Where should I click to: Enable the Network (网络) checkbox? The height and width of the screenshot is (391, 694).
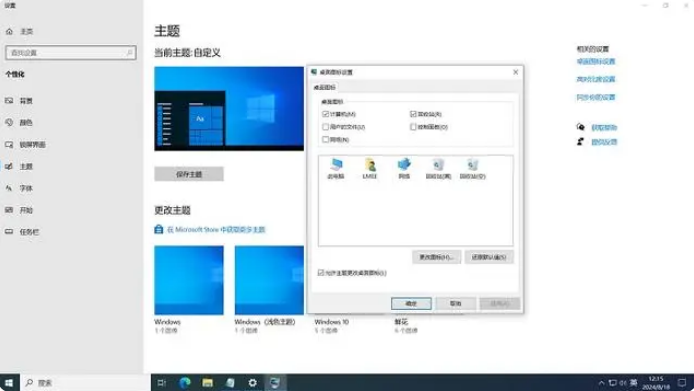point(326,139)
